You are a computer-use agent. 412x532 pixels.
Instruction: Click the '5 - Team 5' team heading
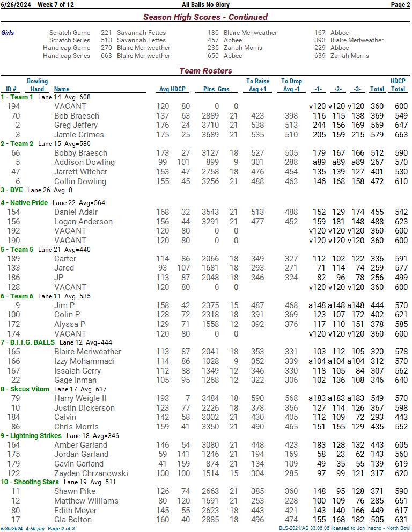pyautogui.click(x=17, y=250)
